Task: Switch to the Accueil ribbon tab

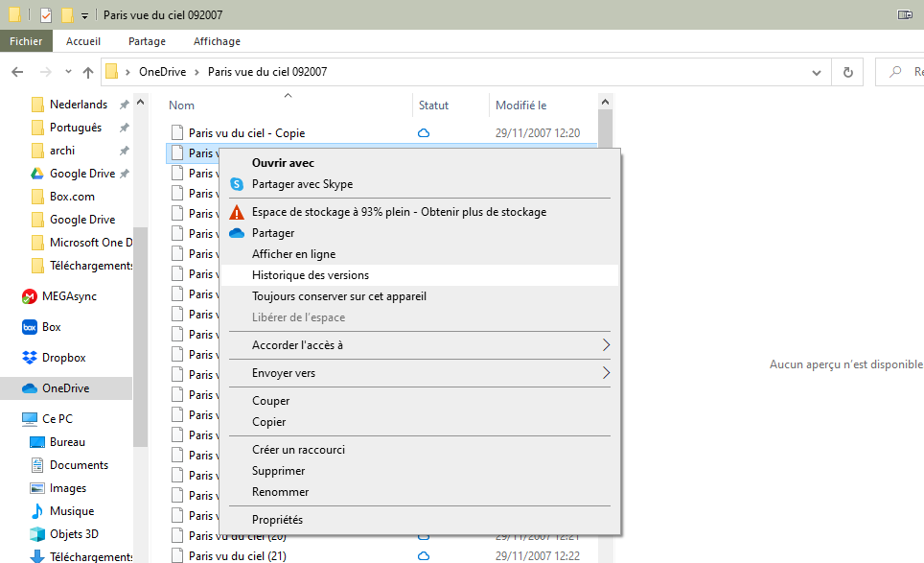Action: [83, 41]
